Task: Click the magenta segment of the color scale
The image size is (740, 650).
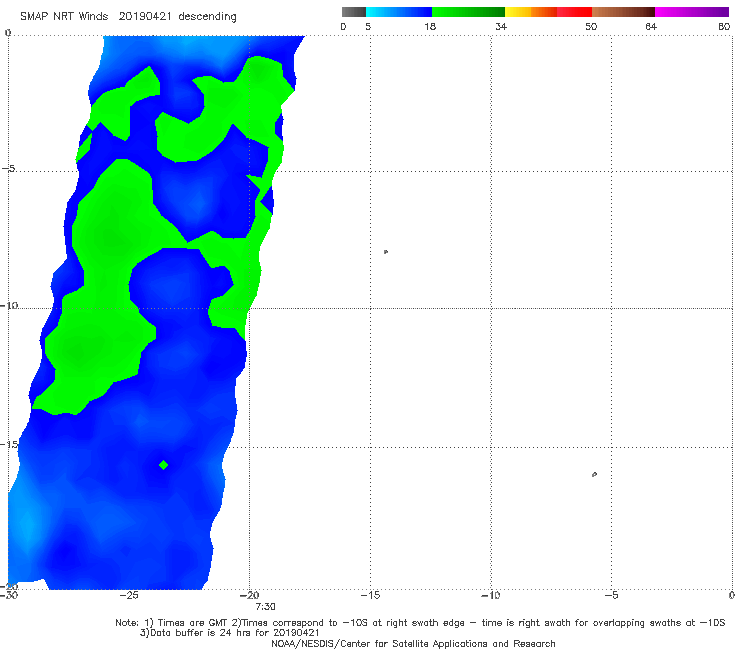Action: 692,12
